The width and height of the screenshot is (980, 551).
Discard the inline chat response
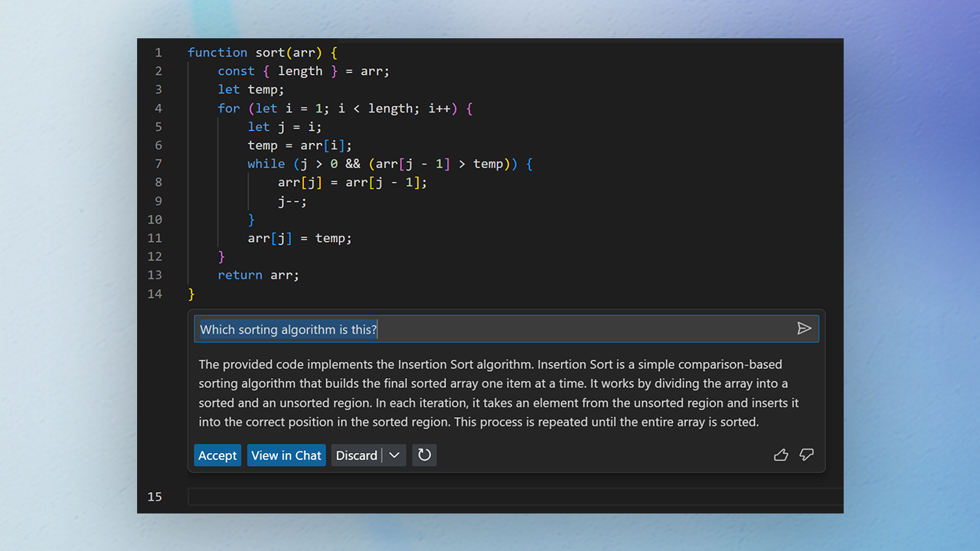pyautogui.click(x=357, y=455)
